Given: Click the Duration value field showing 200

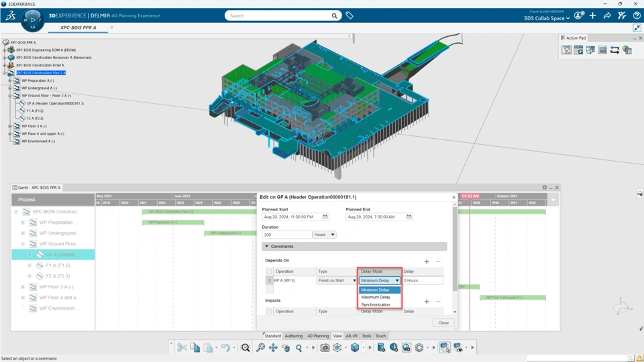Looking at the screenshot, I should click(x=286, y=235).
